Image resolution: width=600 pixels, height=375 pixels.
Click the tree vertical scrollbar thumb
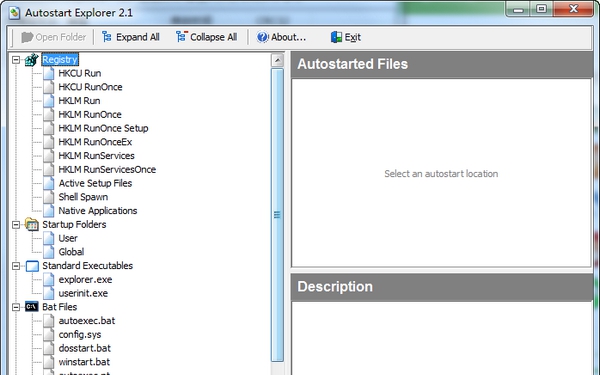point(277,215)
